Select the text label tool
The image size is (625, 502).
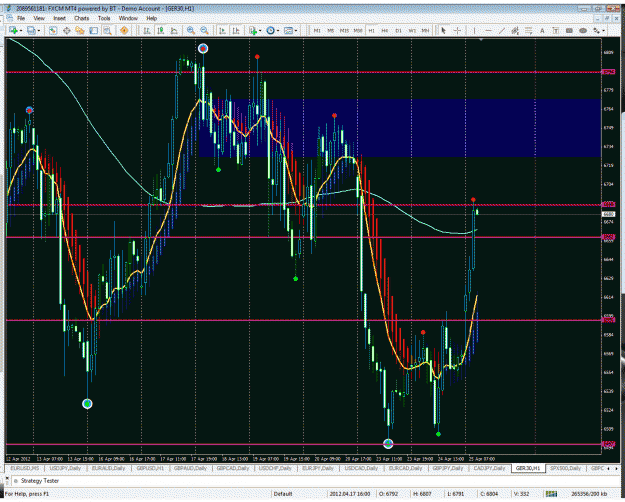(x=556, y=30)
